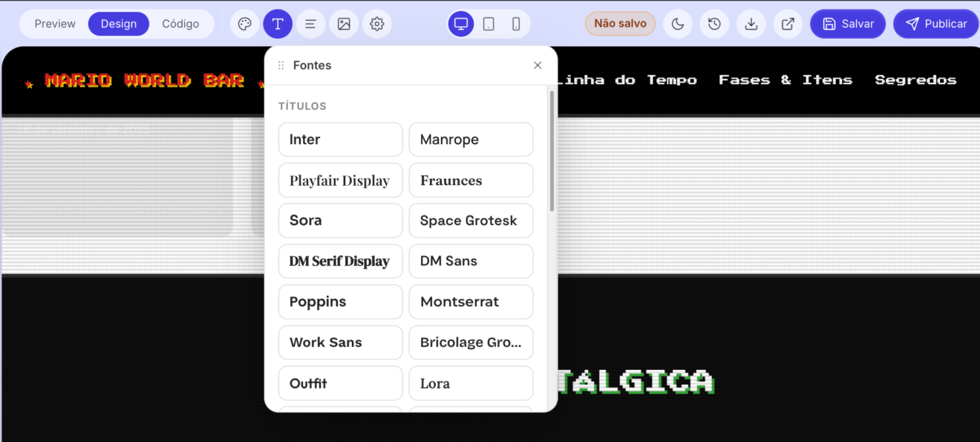Click the Publicar button
This screenshot has width=980, height=442.
coord(936,24)
